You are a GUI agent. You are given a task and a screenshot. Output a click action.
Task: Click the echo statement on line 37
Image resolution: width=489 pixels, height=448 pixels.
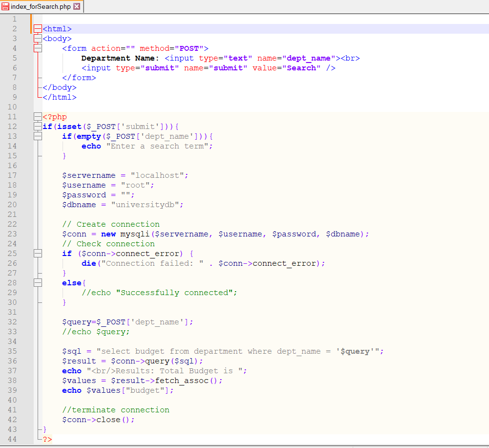coord(71,370)
